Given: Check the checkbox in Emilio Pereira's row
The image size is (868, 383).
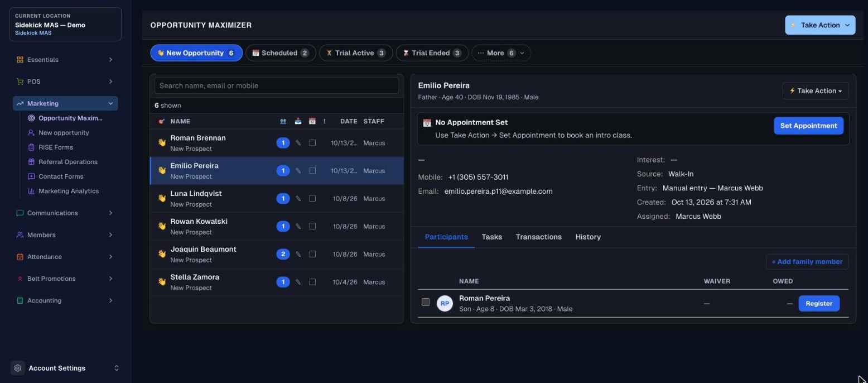Looking at the screenshot, I should click(312, 171).
